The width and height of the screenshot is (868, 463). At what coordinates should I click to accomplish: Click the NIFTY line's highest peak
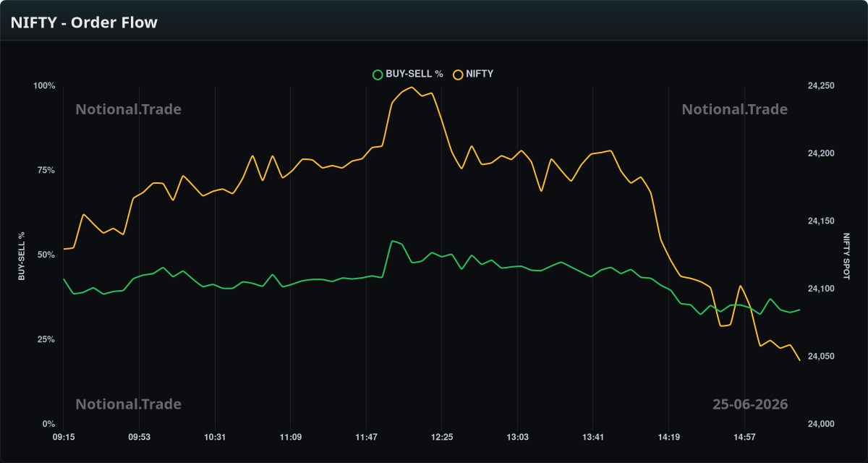pyautogui.click(x=412, y=88)
